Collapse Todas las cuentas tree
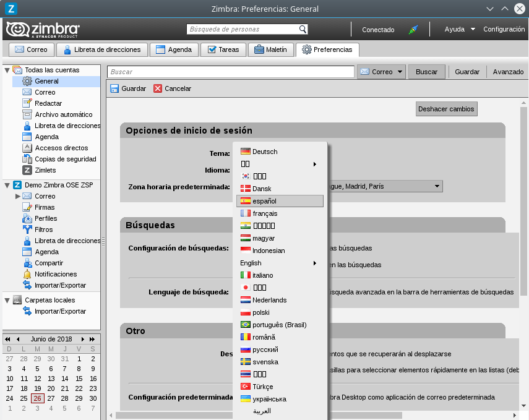529x420 pixels. pyautogui.click(x=7, y=70)
